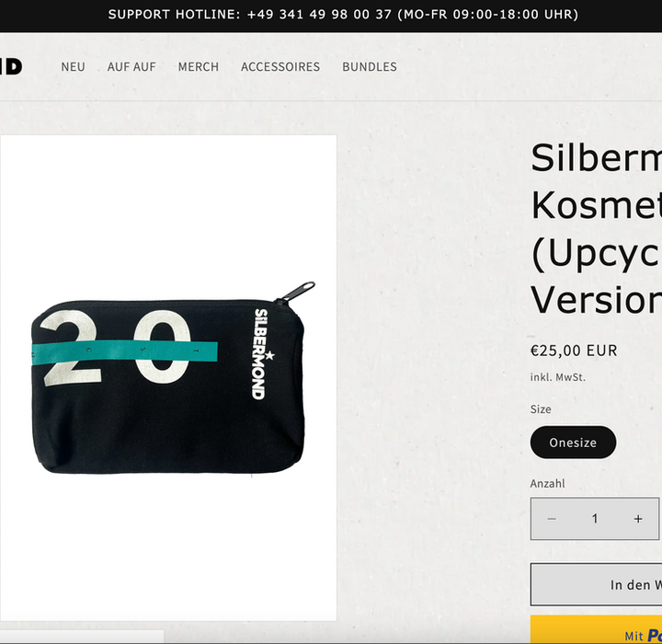Open the BUNDLES navigation link

370,67
